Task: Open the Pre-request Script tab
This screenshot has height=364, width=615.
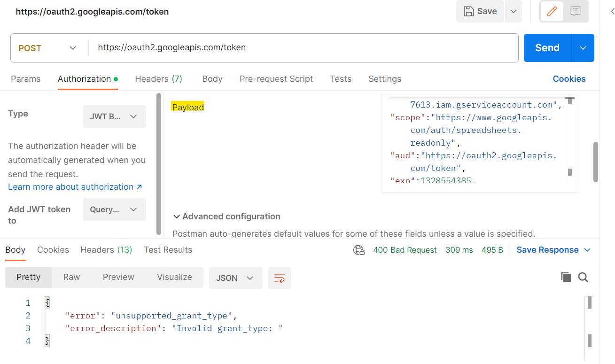Action: 276,79
